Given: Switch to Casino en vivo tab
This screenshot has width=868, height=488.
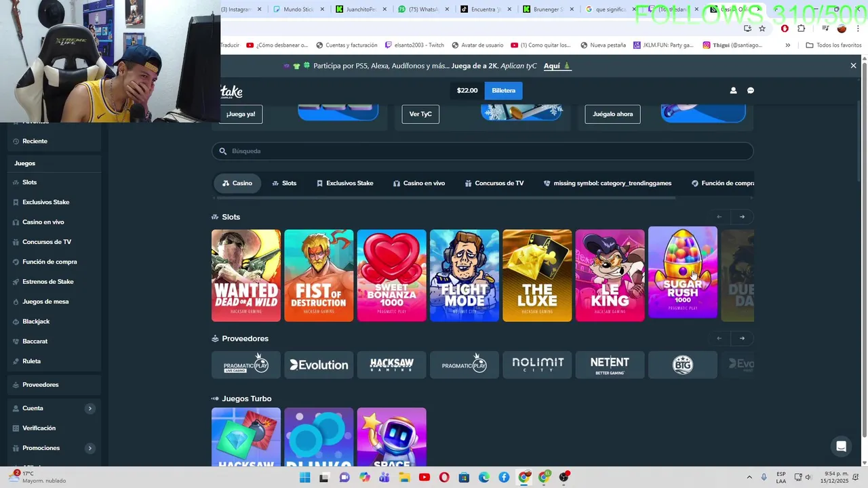Looking at the screenshot, I should 419,183.
